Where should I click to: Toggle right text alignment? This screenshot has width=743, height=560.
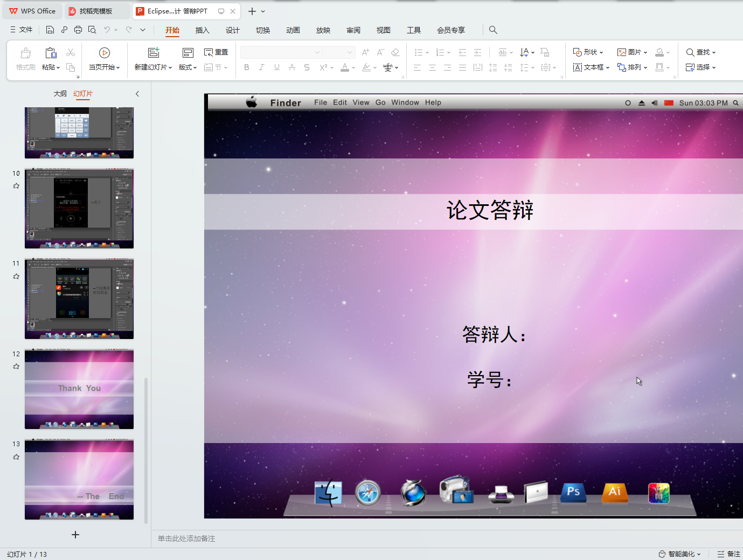point(447,67)
